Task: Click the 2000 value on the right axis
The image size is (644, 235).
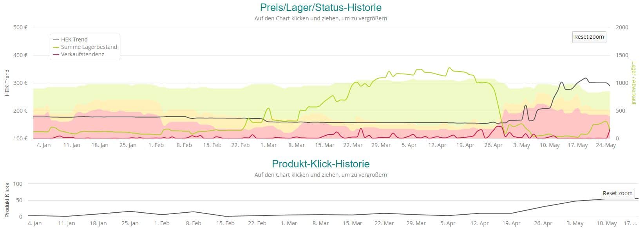Action: (x=622, y=27)
